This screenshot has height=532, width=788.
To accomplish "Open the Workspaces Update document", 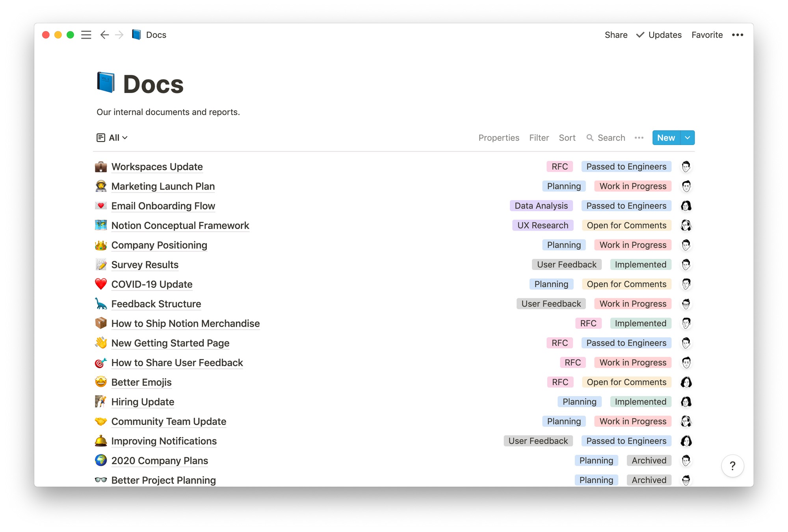I will pos(157,167).
